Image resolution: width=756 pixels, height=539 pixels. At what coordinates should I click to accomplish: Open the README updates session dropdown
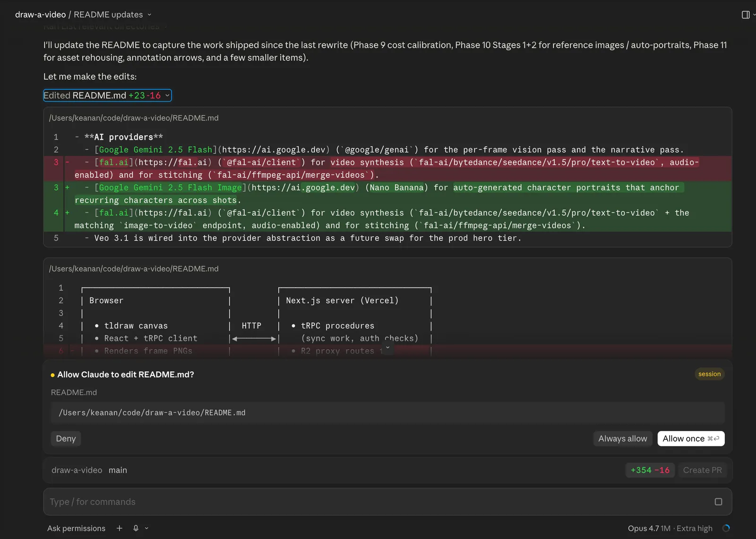pyautogui.click(x=112, y=15)
